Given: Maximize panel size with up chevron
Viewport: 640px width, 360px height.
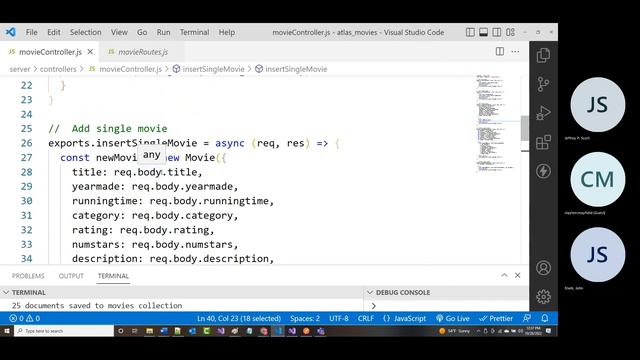Looking at the screenshot, I should point(504,275).
